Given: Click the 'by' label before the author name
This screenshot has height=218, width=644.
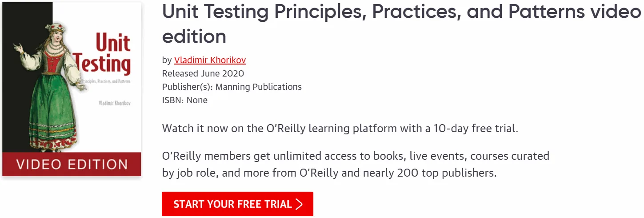Looking at the screenshot, I should pos(167,61).
